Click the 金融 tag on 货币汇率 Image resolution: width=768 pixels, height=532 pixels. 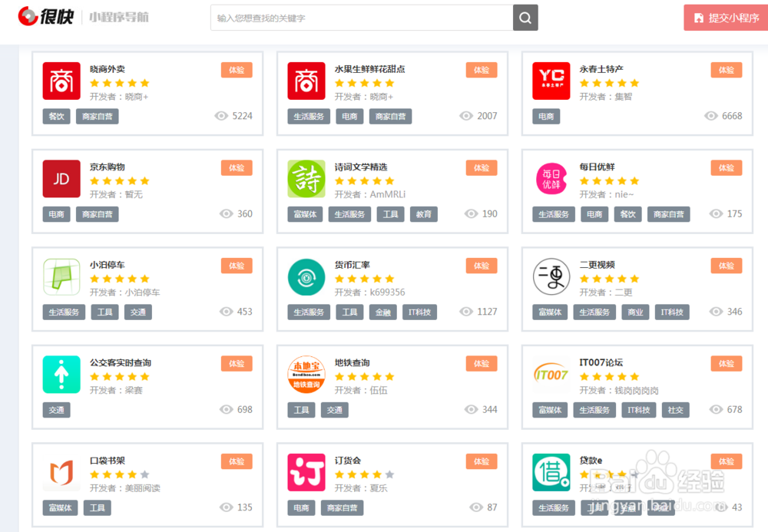[x=383, y=312]
